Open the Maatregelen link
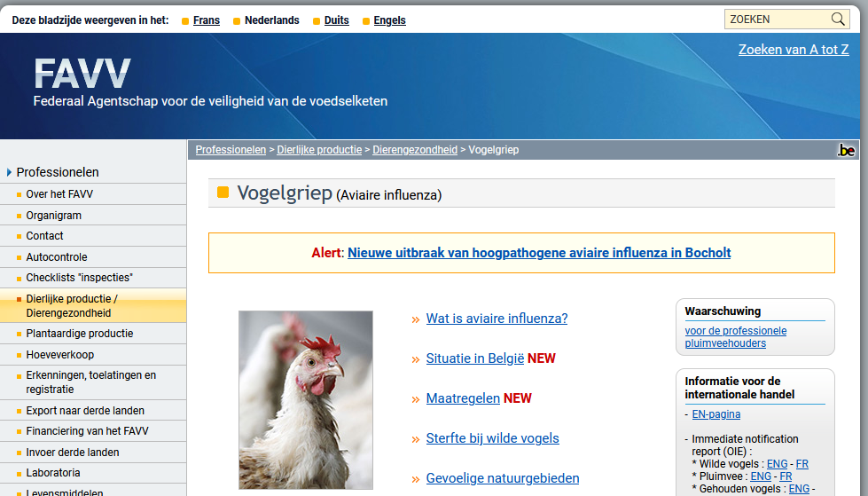This screenshot has width=868, height=496. click(x=463, y=398)
